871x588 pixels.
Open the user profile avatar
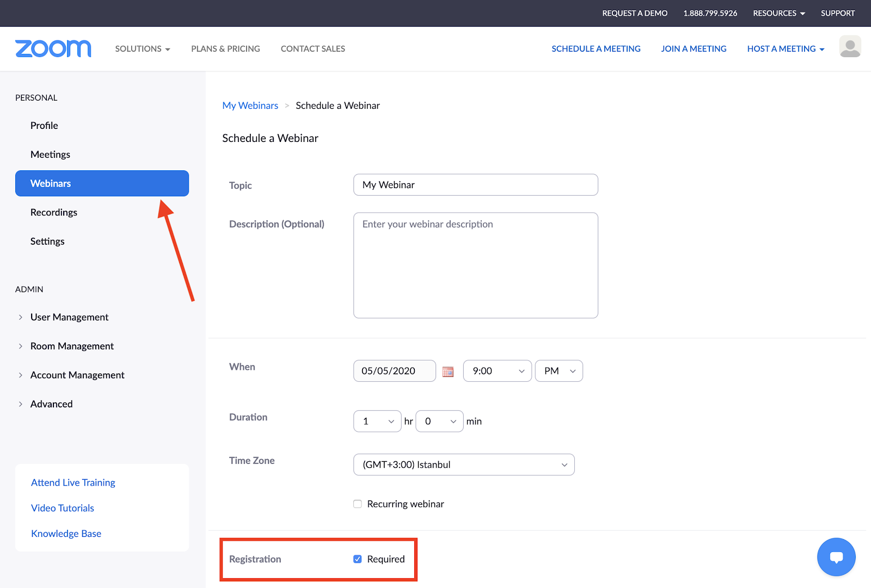(x=850, y=47)
